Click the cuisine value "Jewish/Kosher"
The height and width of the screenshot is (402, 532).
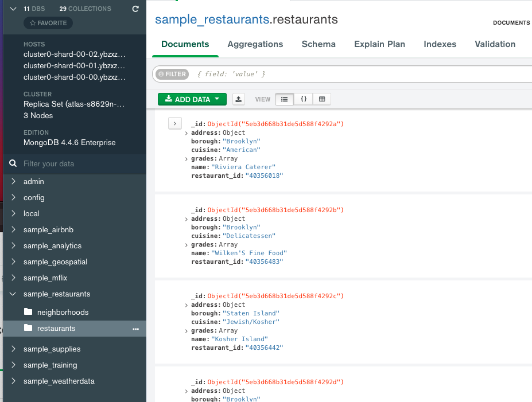(251, 322)
